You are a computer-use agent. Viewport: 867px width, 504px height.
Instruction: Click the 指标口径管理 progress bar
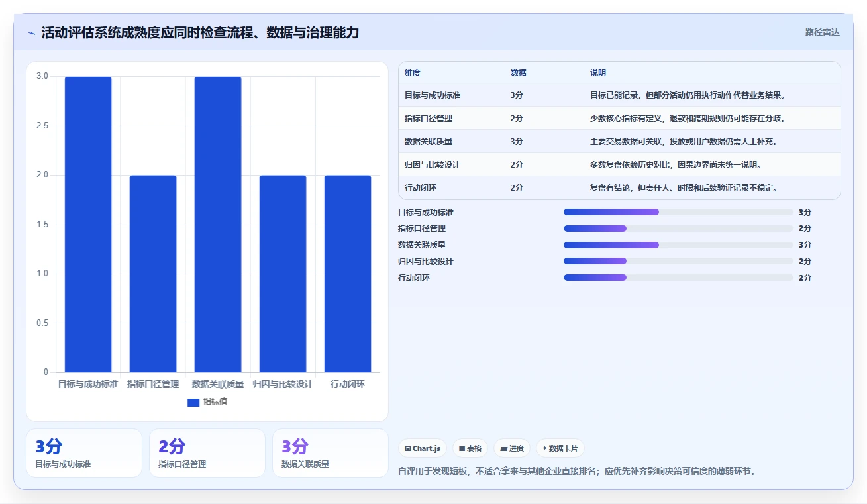pos(678,228)
